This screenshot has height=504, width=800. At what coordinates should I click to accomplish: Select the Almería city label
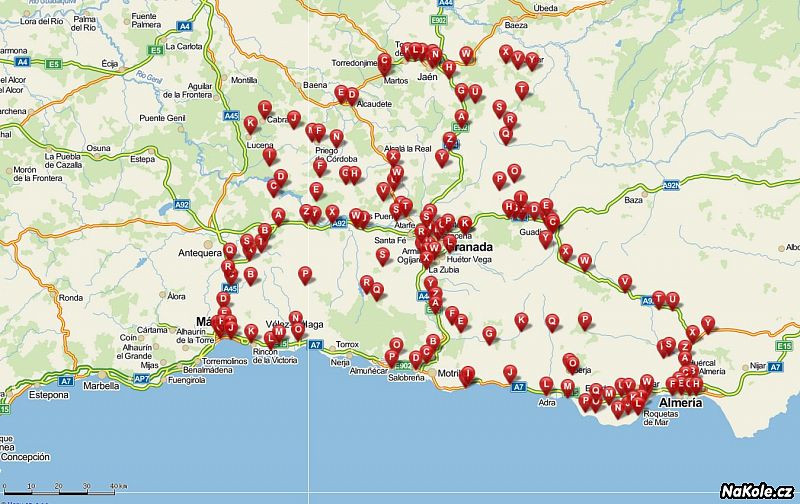[681, 402]
